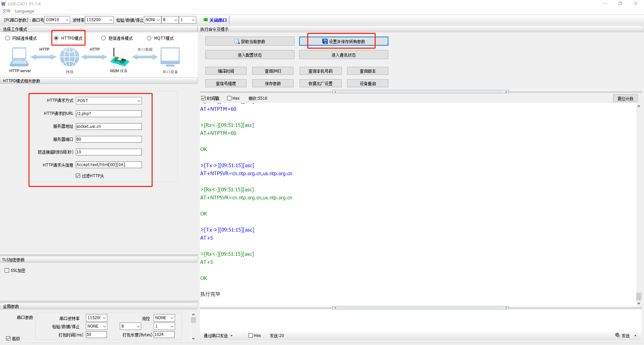Enable the SSL encryption checkbox

click(x=7, y=270)
